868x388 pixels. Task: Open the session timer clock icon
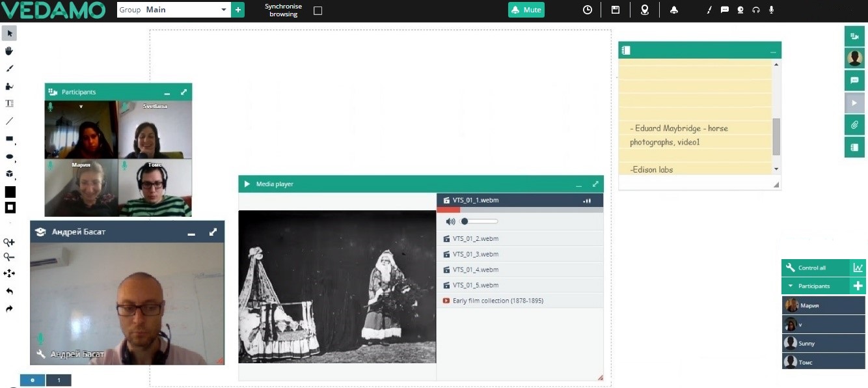pos(588,10)
